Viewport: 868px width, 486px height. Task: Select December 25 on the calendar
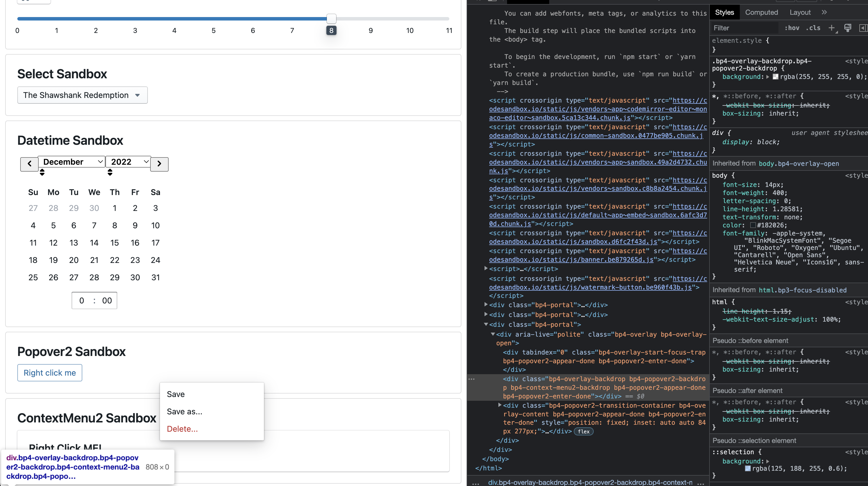33,277
